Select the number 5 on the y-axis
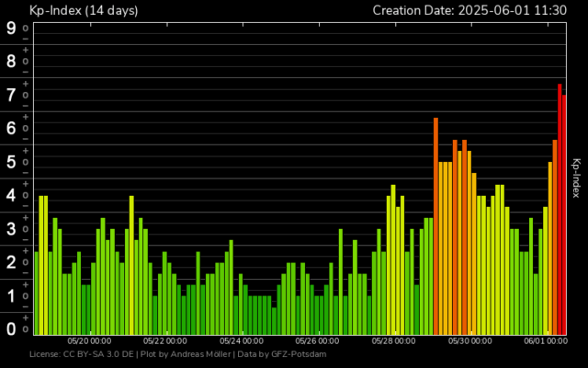This screenshot has height=368, width=588. tap(11, 162)
